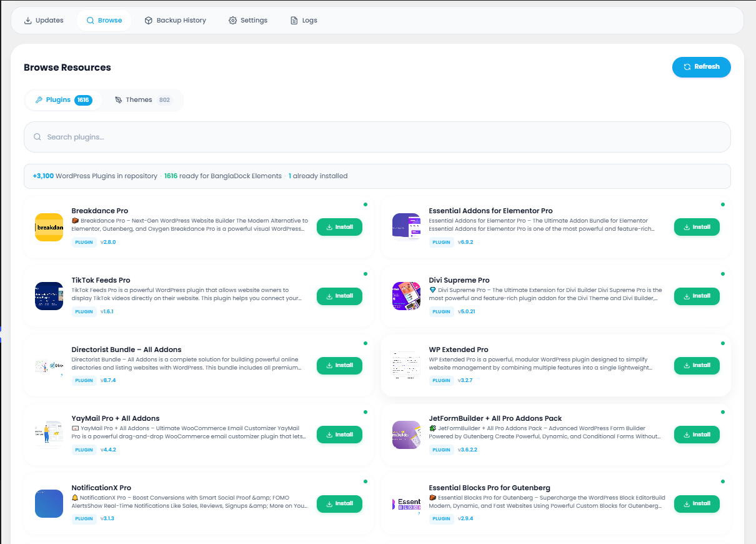Click version v8.7.4 text
Screen dimensions: 756x544
108,380
